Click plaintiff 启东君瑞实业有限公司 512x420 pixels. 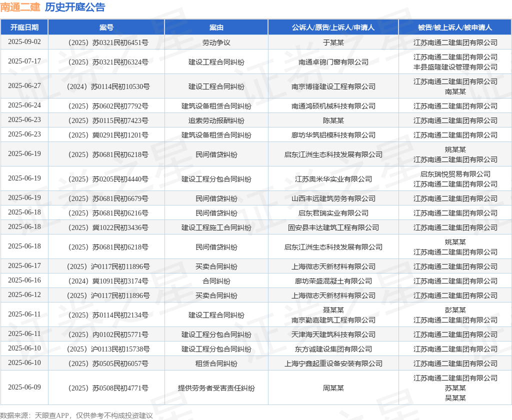pyautogui.click(x=333, y=213)
